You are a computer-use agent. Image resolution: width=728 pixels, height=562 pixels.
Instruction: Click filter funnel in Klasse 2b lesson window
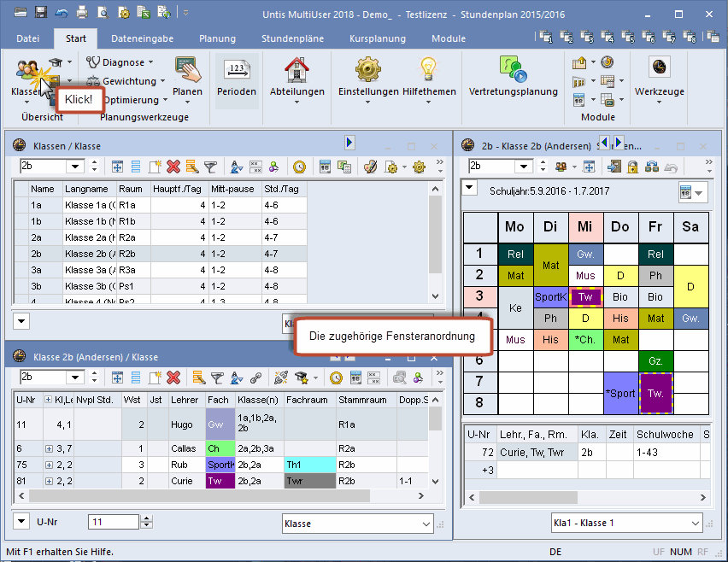217,378
